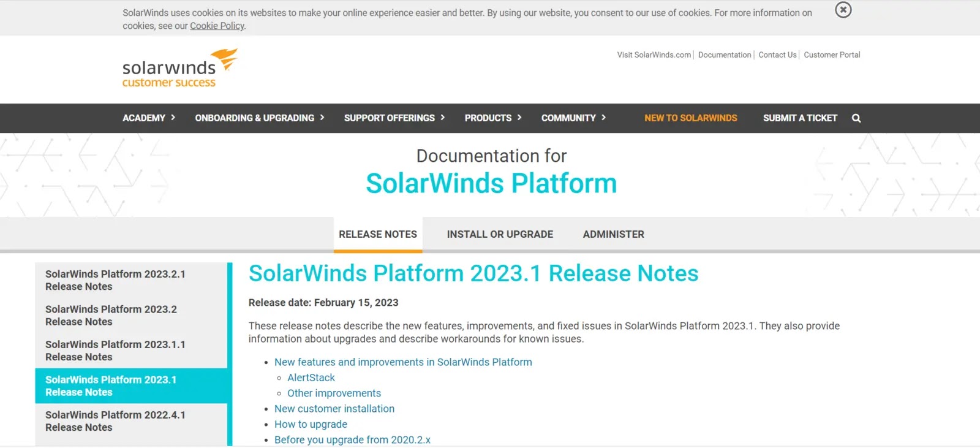Image resolution: width=980 pixels, height=448 pixels.
Task: Open SolarWinds Platform 2023.2.1 Release Notes
Action: (x=131, y=280)
